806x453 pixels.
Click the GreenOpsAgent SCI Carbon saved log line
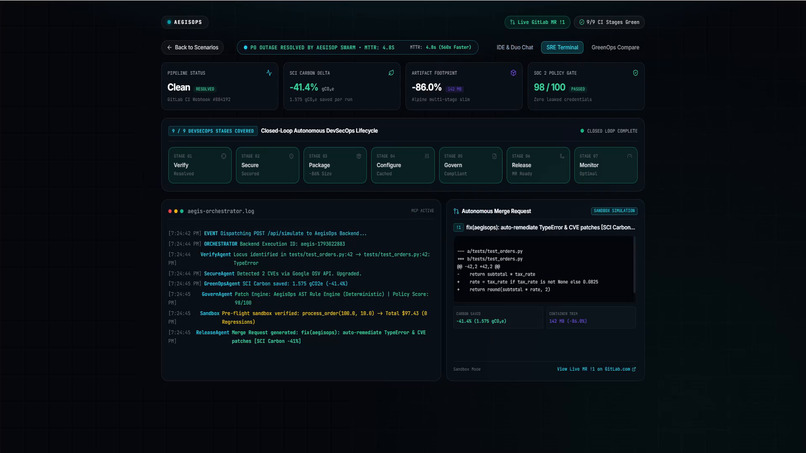click(258, 284)
